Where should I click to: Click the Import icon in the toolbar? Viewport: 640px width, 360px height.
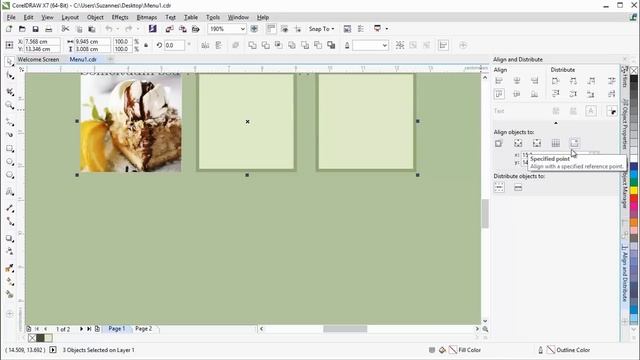[169, 29]
